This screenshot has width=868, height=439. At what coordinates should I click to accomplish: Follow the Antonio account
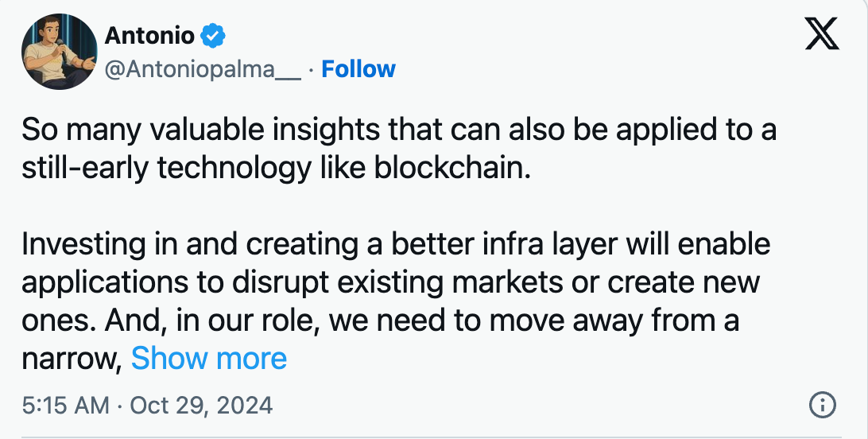[358, 69]
